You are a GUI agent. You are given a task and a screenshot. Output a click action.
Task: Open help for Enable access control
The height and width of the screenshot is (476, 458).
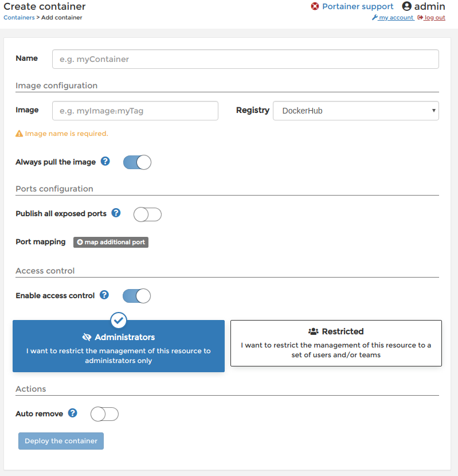tap(104, 295)
